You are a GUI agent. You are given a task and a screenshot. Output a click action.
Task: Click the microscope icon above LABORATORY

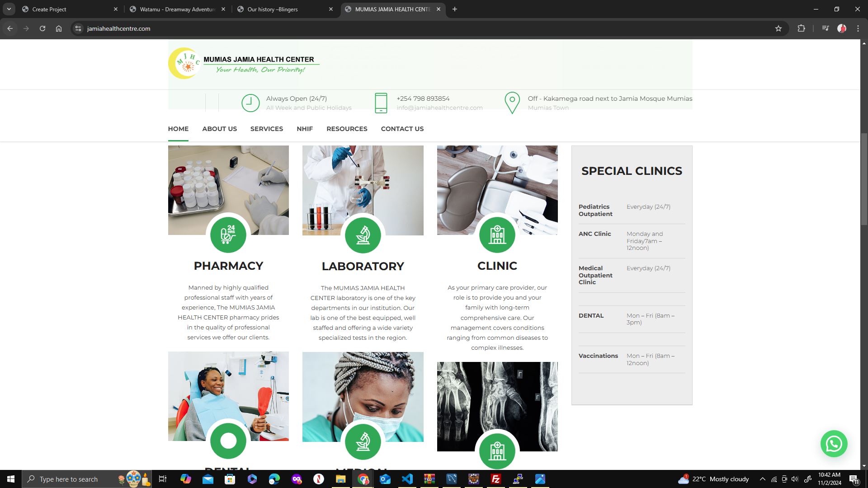(x=363, y=235)
